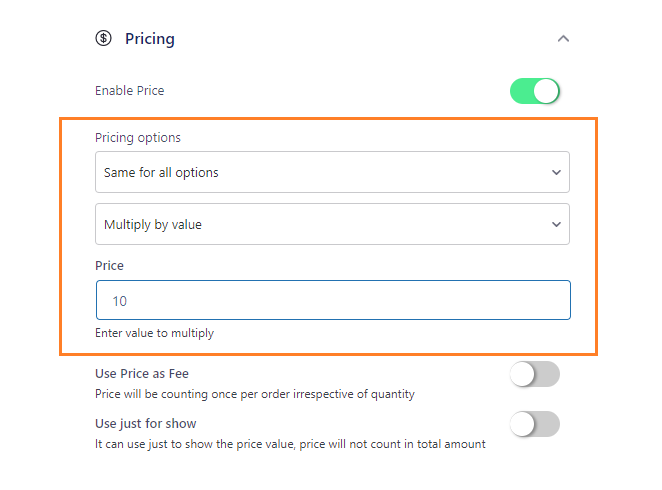
Task: Click the description about price counted once per order
Action: pyautogui.click(x=255, y=394)
